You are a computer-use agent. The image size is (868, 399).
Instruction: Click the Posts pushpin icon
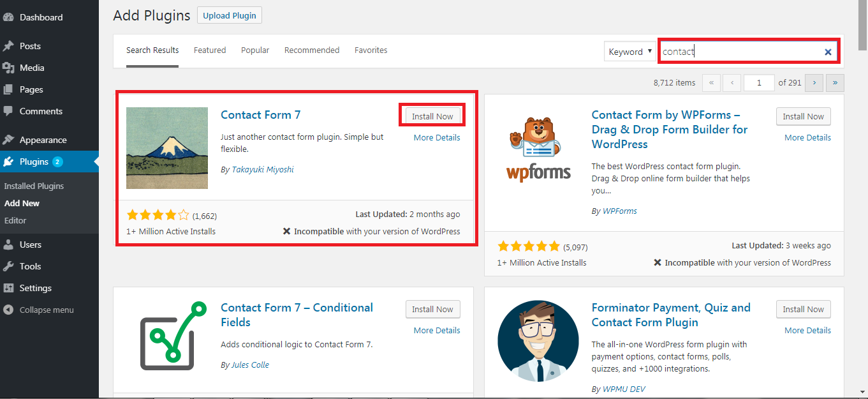(8, 46)
